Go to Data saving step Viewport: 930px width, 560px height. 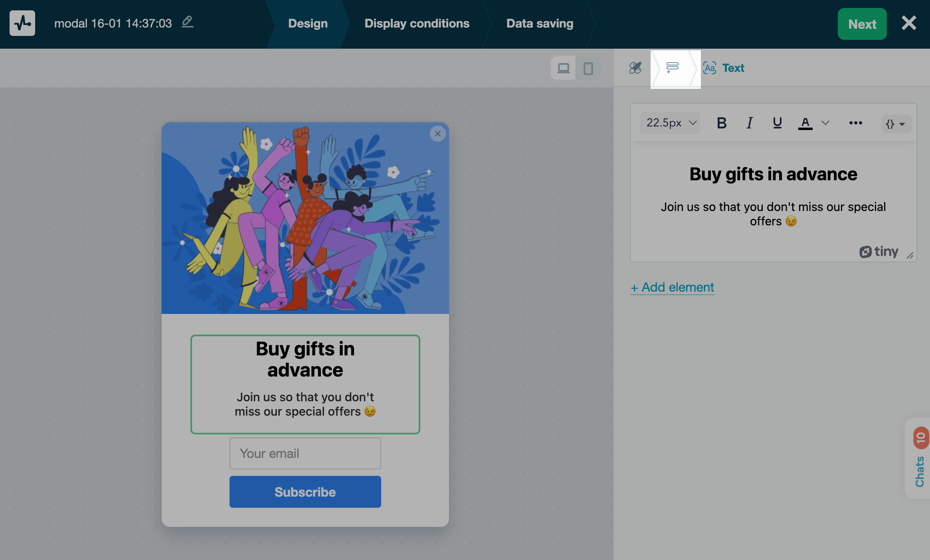pyautogui.click(x=540, y=24)
